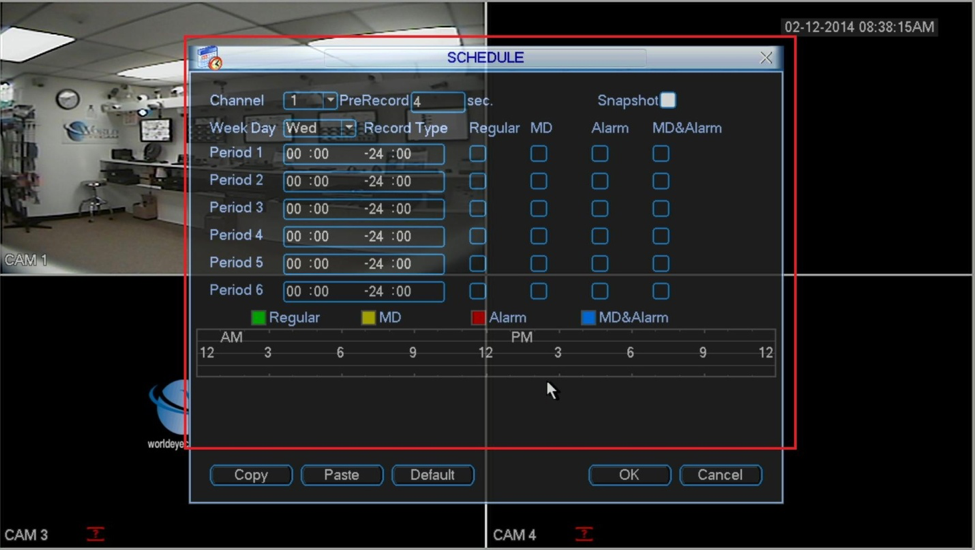Click the date and time overlay
The width and height of the screenshot is (975, 550).
click(859, 27)
